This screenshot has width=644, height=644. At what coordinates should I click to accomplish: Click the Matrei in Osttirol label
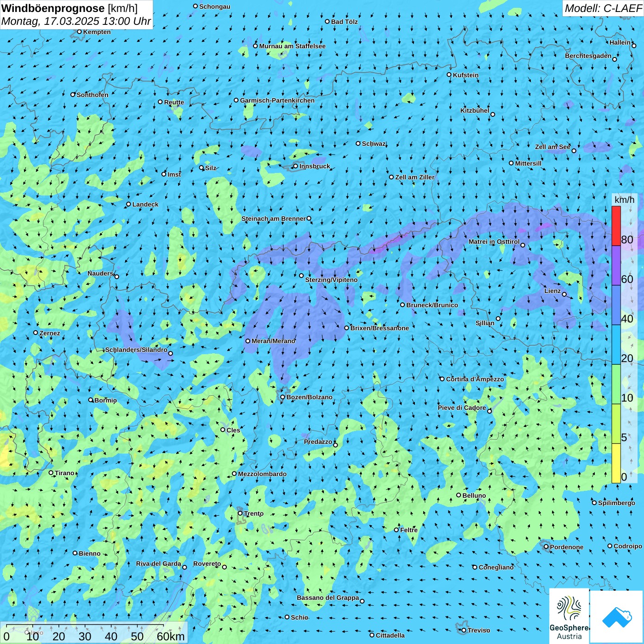coord(494,241)
